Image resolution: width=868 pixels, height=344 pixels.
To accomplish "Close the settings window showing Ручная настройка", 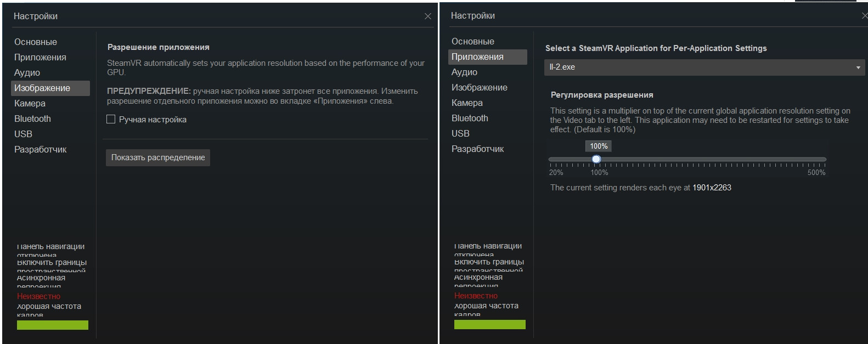I will (428, 16).
